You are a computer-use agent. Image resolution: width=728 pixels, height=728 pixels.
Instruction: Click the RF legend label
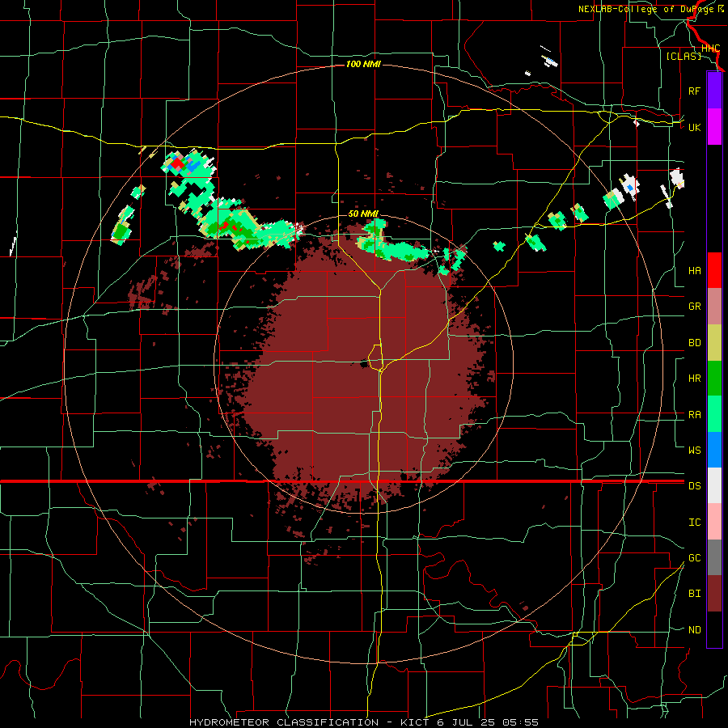[694, 91]
